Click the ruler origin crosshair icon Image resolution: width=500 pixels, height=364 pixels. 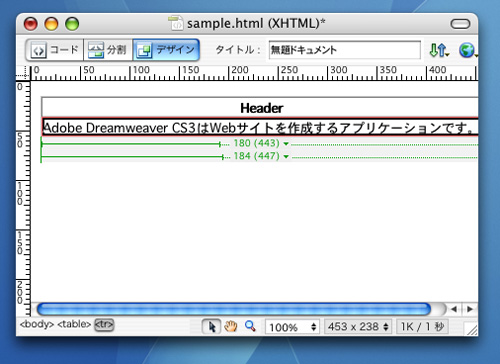[x=23, y=73]
